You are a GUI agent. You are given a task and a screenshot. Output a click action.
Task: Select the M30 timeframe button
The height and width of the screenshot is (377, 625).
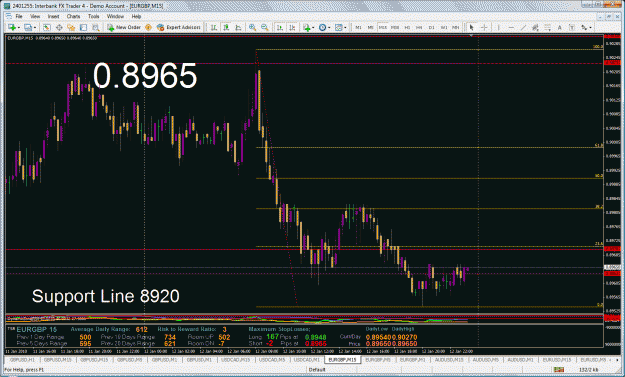tap(395, 27)
